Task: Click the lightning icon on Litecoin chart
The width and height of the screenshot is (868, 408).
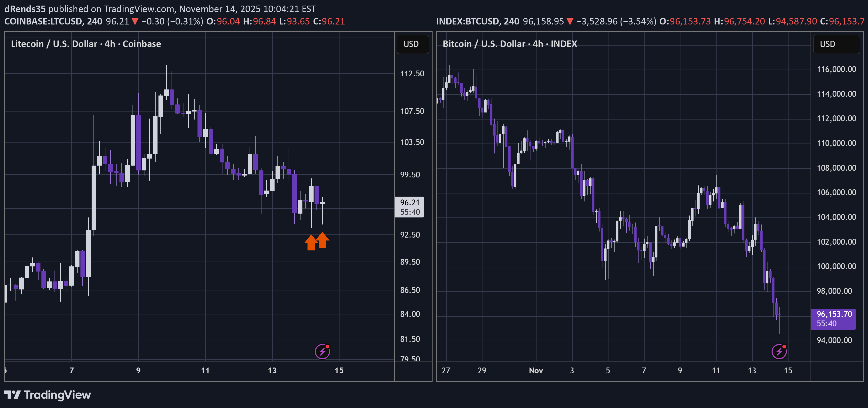Action: pos(322,352)
